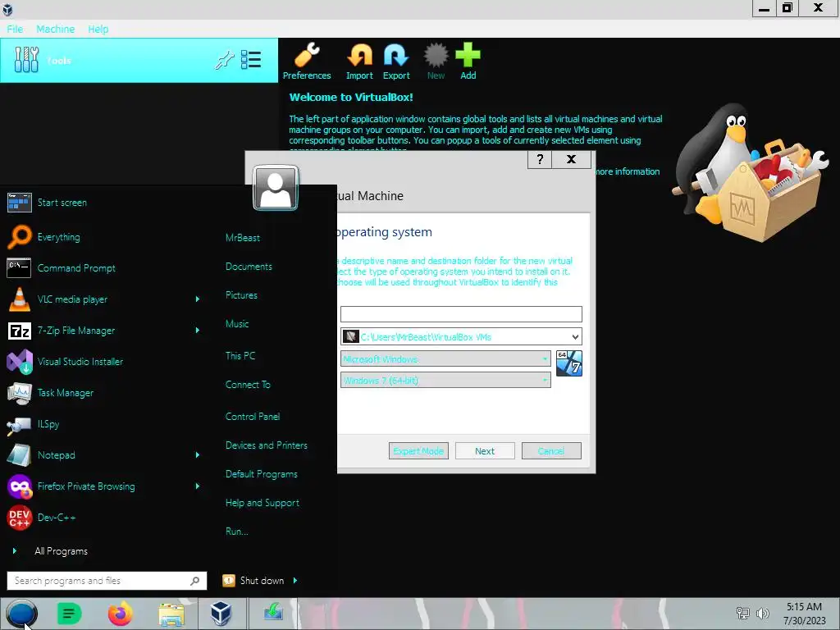Open Pictures from start menu
This screenshot has width=840, height=630.
pyautogui.click(x=241, y=295)
